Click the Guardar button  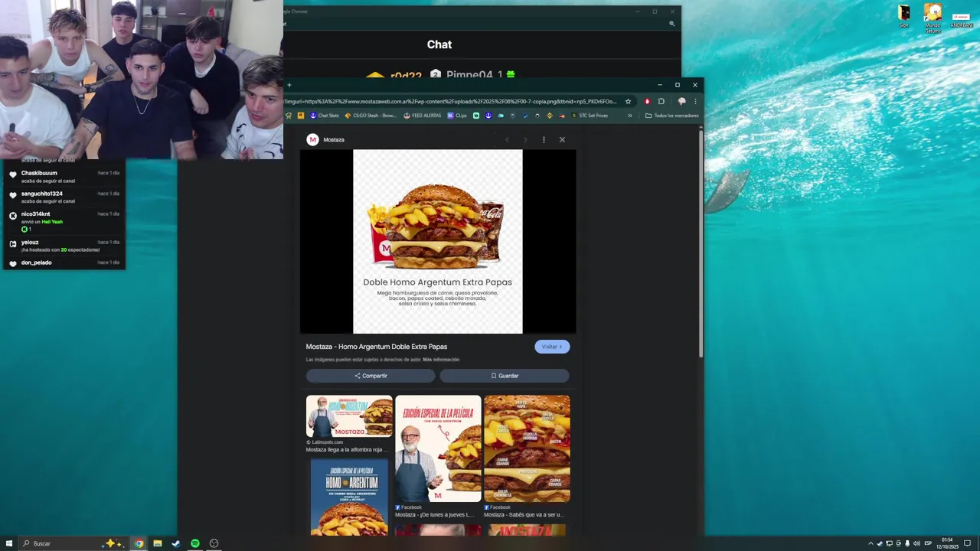[505, 376]
